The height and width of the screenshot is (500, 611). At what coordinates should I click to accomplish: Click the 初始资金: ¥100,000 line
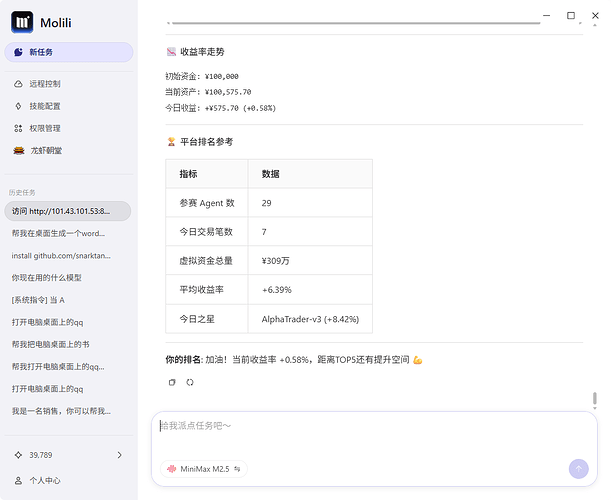(202, 76)
